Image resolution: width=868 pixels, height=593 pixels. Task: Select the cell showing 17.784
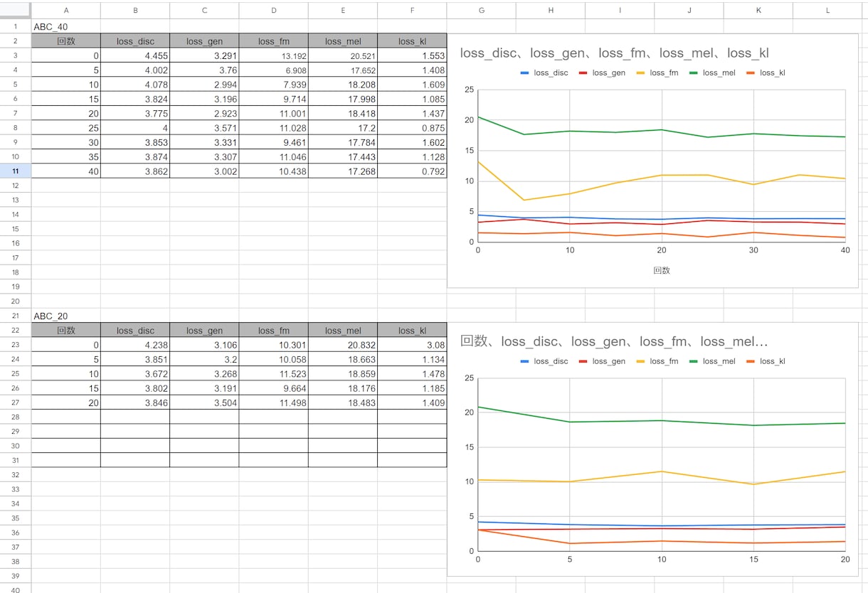[x=343, y=142]
